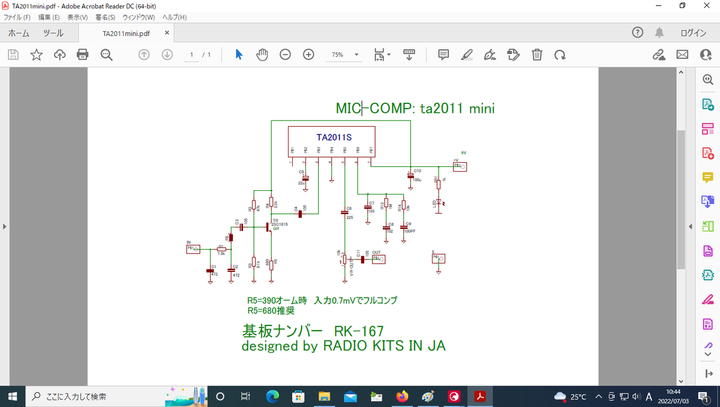Open the ファイル menu
720x407 pixels.
(x=17, y=18)
